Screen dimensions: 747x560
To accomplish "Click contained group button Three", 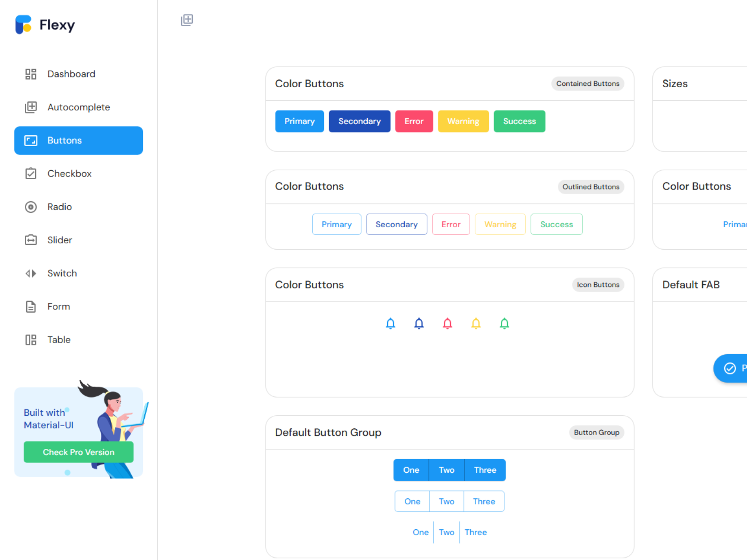I will coord(485,470).
